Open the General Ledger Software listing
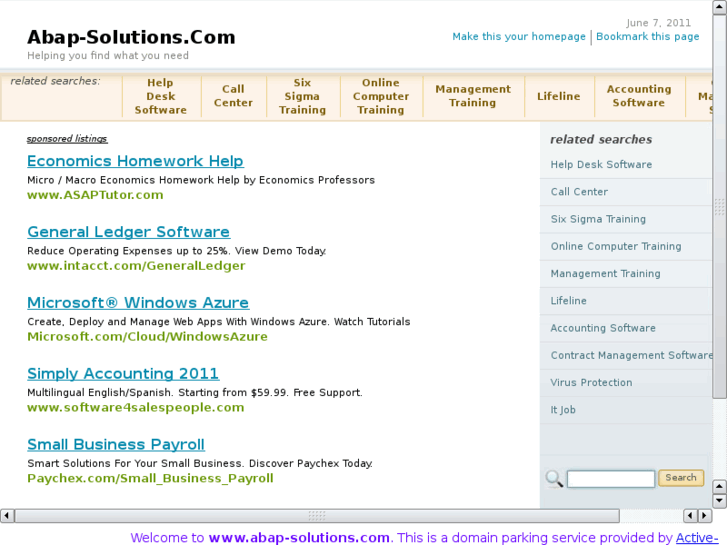The height and width of the screenshot is (545, 727). 128,232
